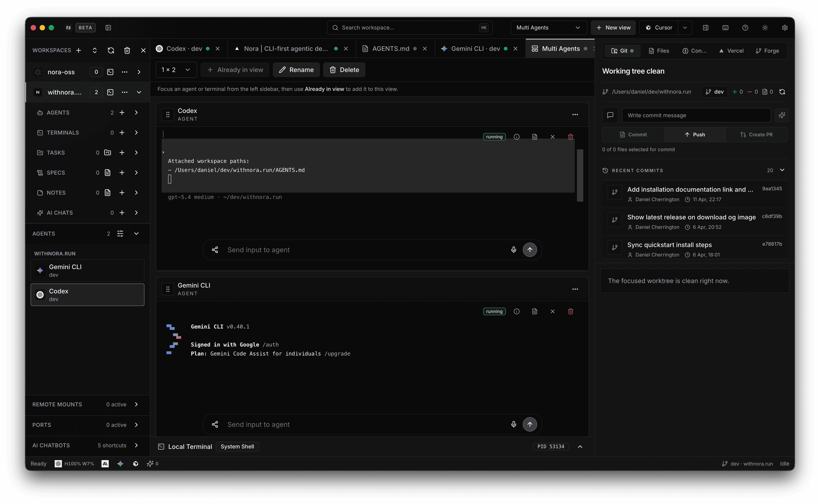Open in Cursor button

pos(659,28)
